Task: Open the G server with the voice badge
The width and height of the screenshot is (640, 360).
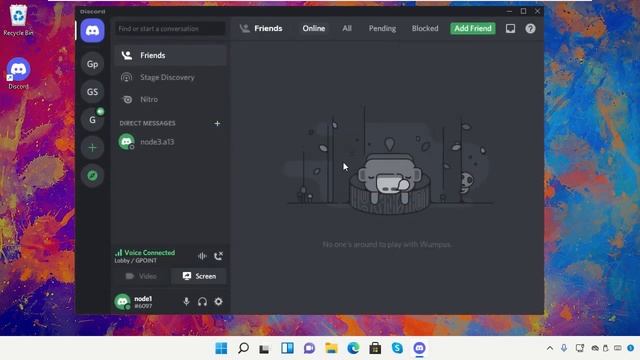Action: click(92, 120)
